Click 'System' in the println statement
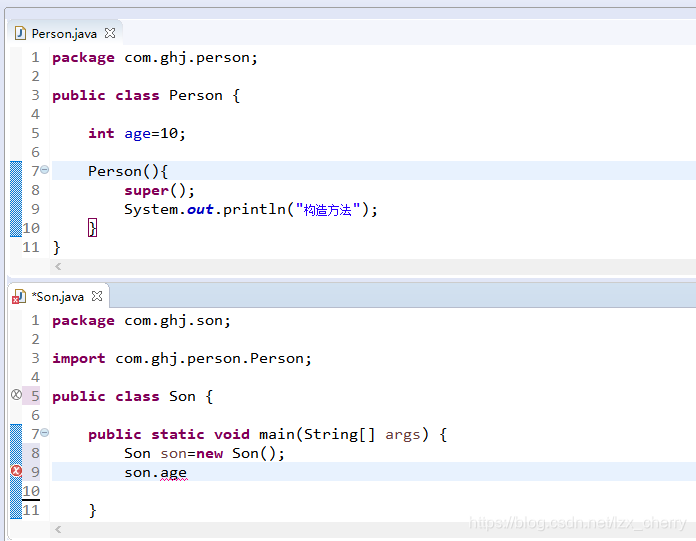 (150, 209)
